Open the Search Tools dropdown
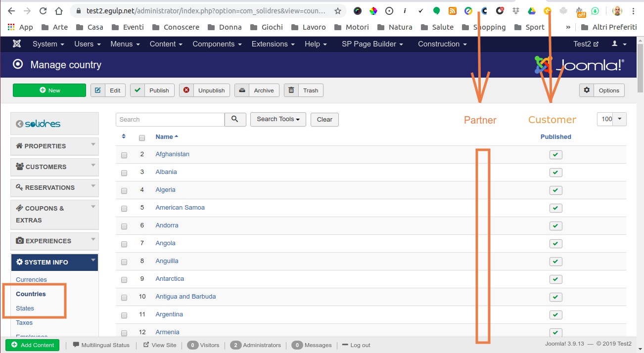644x353 pixels. (x=278, y=119)
